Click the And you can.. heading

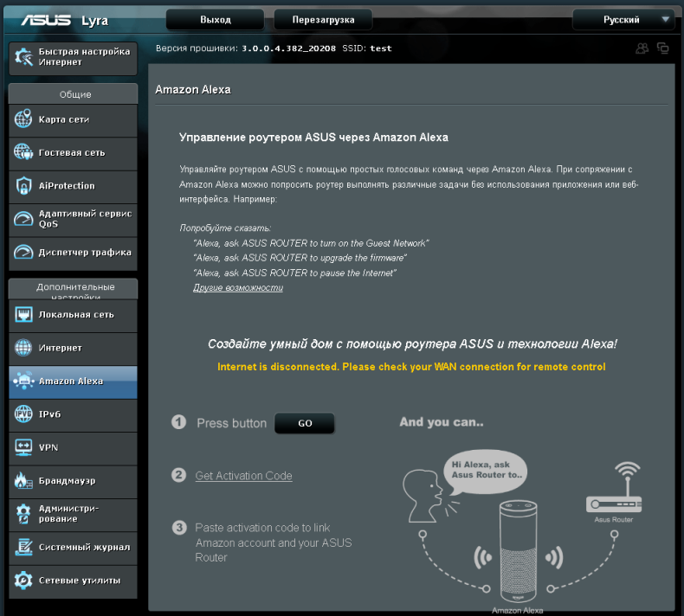[442, 422]
